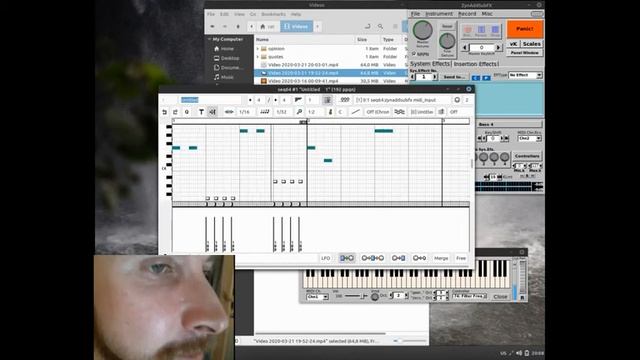Image resolution: width=640 pixels, height=360 pixels.
Task: Open the Chn1 dropdown in virtual keyboard
Action: click(x=317, y=297)
